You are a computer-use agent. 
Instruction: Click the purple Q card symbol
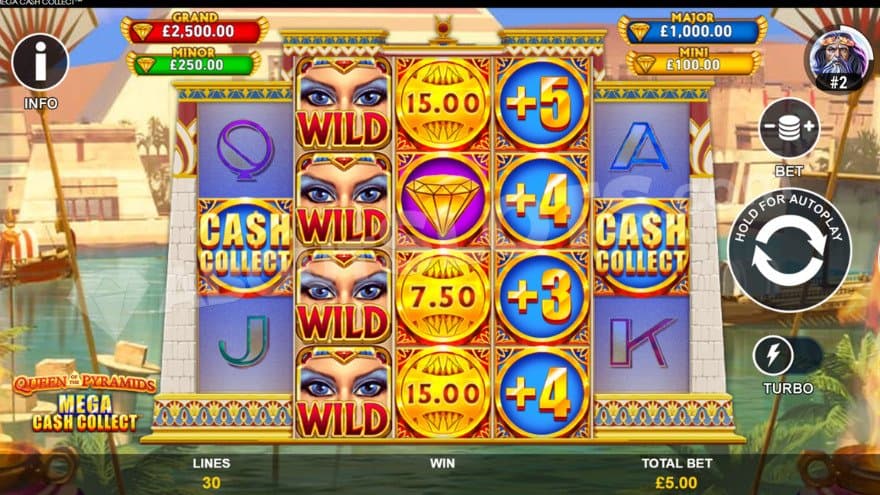(x=245, y=150)
